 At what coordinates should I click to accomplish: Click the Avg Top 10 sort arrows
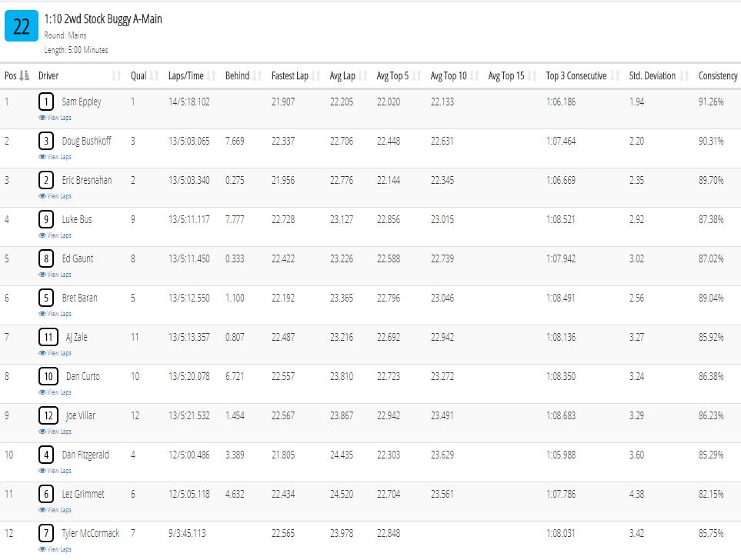475,75
